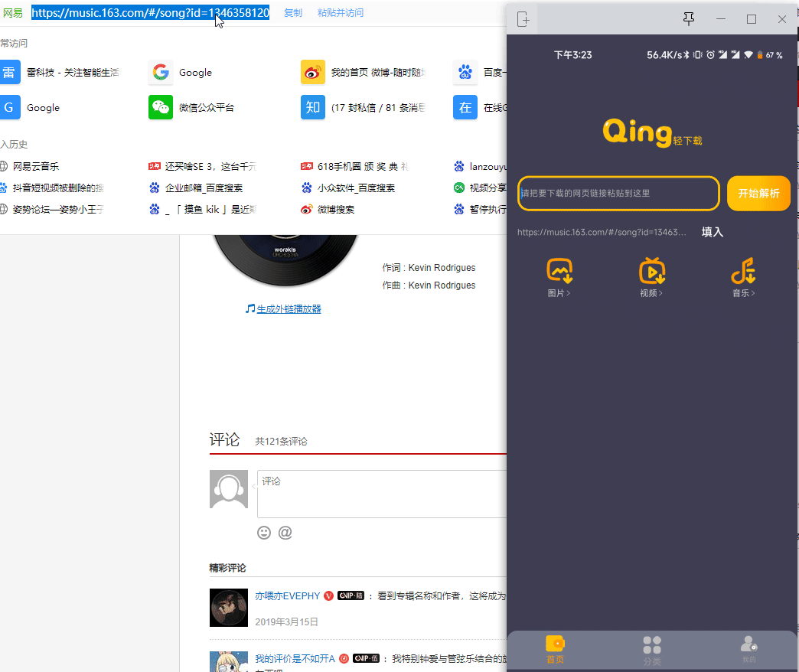Click 粘贴并访问 link
Image resolution: width=799 pixels, height=672 pixels.
pos(341,13)
